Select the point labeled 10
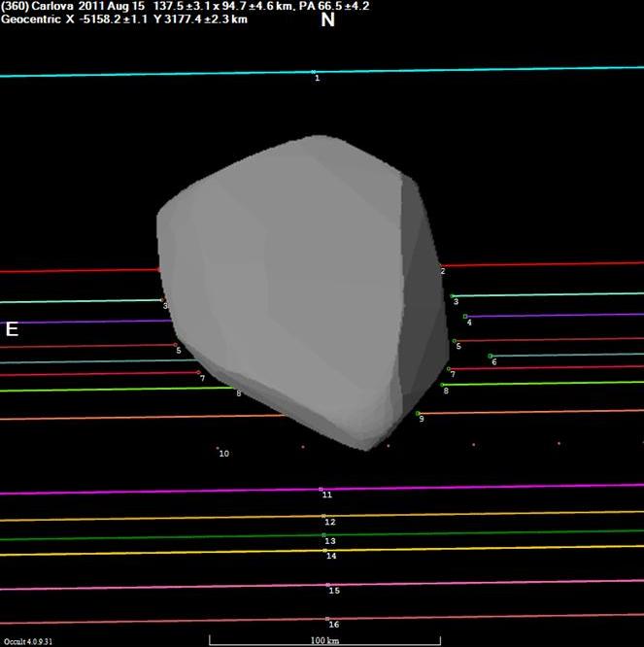Screen dimensions: 644x647 (x=218, y=449)
